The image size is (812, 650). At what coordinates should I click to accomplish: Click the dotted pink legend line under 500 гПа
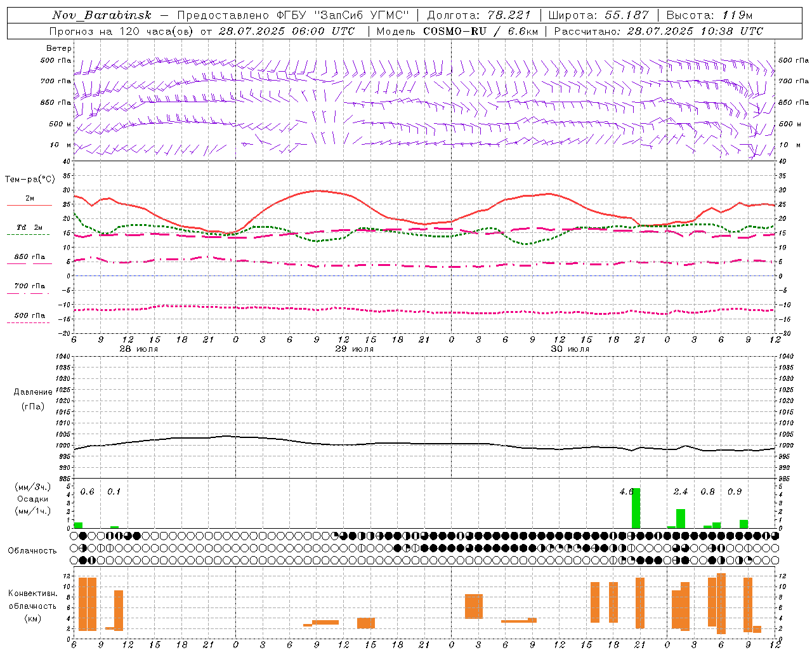click(x=28, y=323)
